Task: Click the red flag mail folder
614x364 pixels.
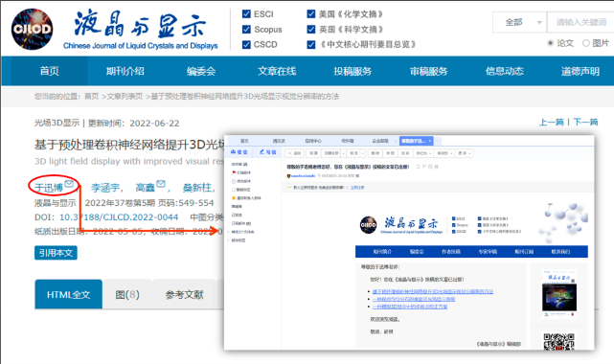Action: pos(241,172)
